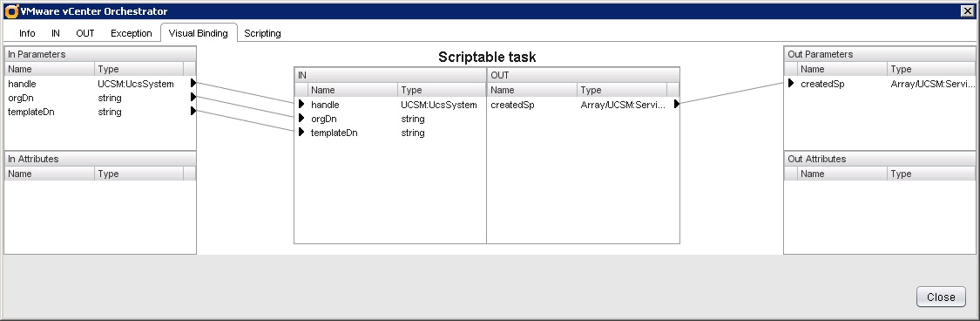Sort In Parameters by Name column header
Screen dimensions: 980x321
pyautogui.click(x=50, y=69)
